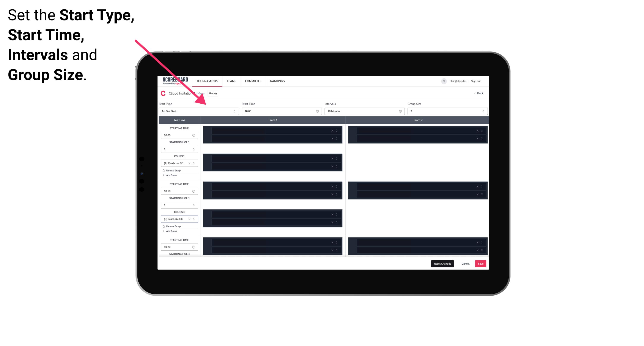Select the Start Type dropdown
Screen dimensions: 644x346
click(198, 112)
